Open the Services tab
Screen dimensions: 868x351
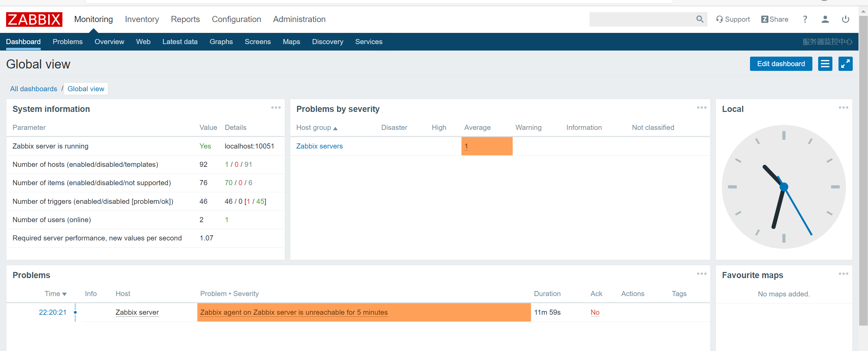(x=369, y=42)
